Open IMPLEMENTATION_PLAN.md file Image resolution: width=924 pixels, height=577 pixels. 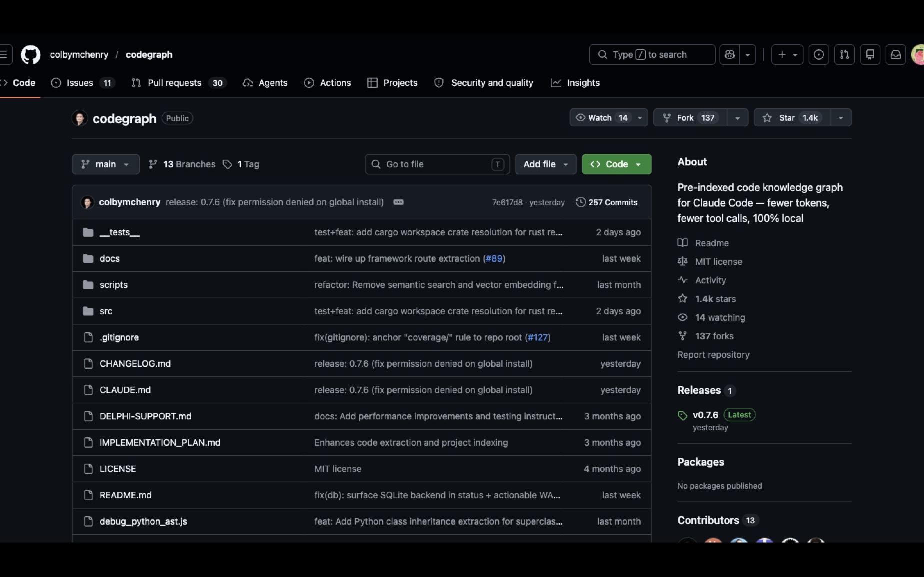[160, 443]
